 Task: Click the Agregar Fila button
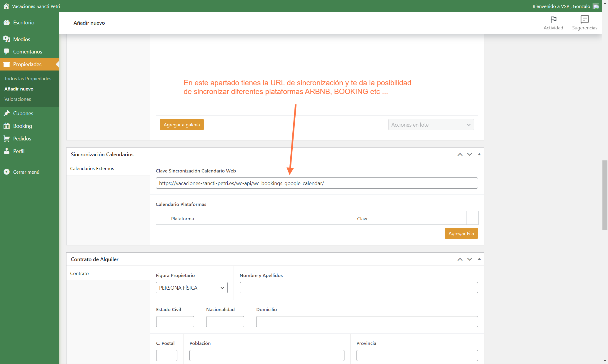[x=461, y=233]
